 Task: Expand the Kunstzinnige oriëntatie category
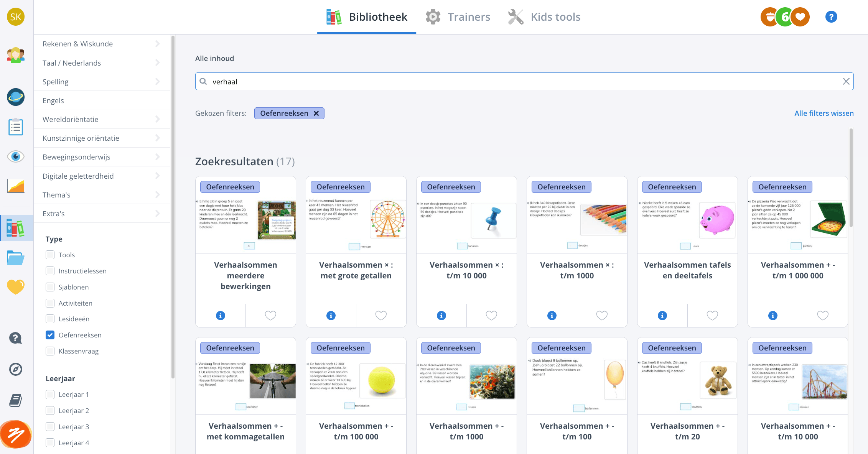click(x=102, y=138)
